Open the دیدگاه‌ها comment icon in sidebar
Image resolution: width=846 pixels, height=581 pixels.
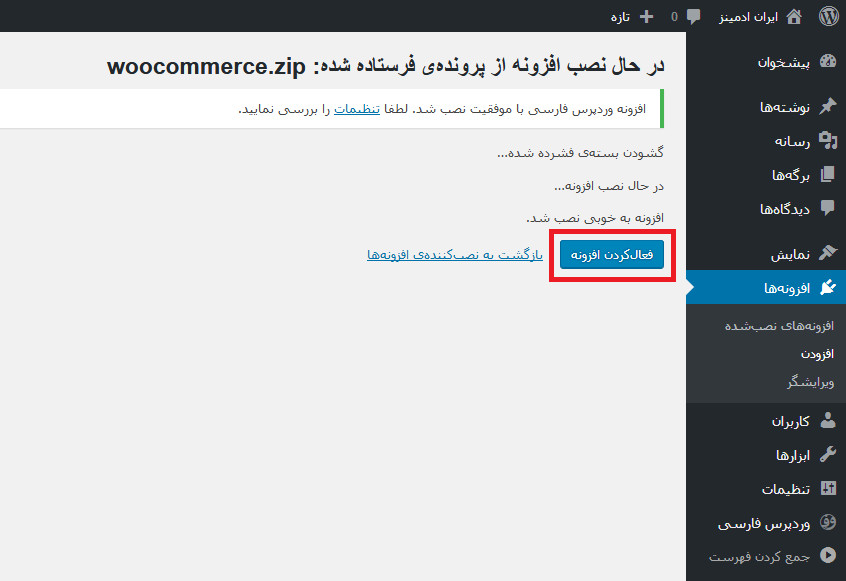(828, 208)
